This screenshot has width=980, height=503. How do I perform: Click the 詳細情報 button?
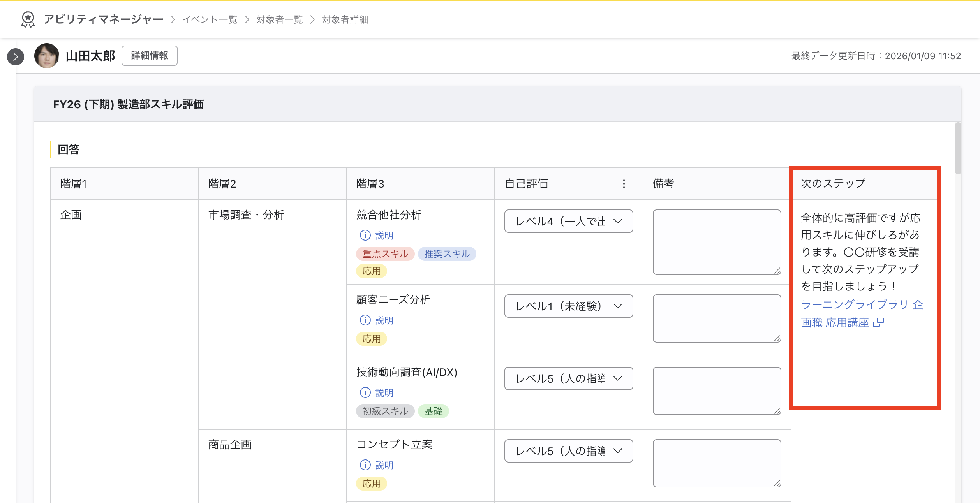[149, 56]
